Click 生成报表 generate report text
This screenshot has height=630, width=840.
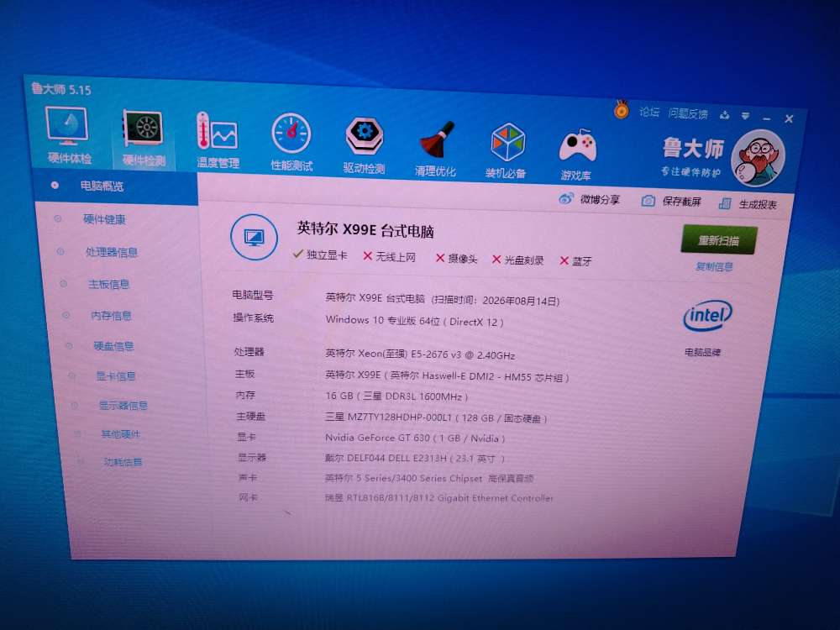(758, 204)
